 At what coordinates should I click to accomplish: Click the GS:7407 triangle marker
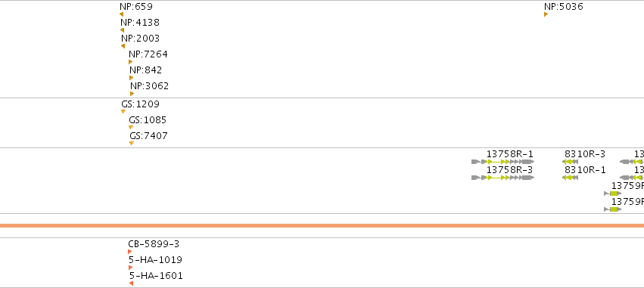(132, 143)
